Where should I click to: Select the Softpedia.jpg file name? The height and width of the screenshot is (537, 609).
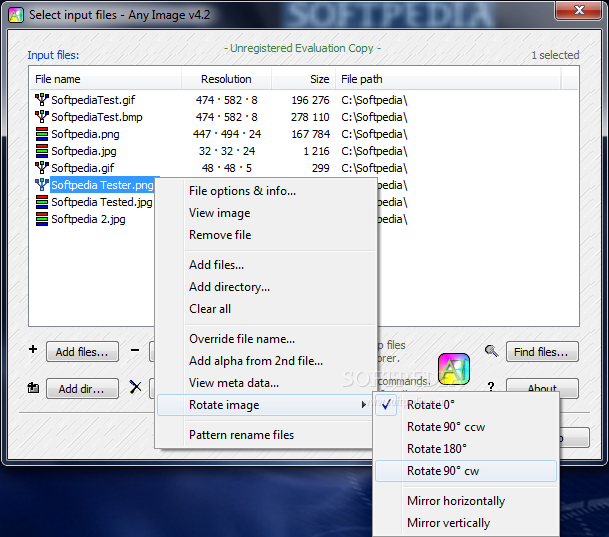[84, 151]
